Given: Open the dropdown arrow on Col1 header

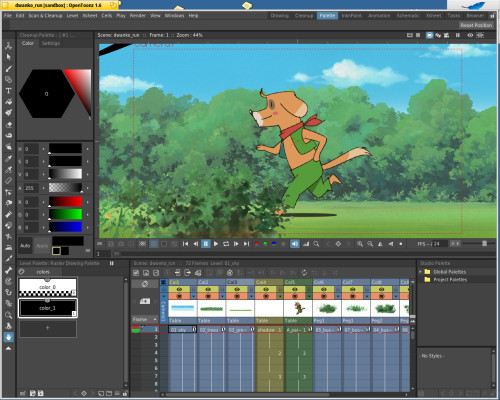Looking at the screenshot, I should 194,296.
